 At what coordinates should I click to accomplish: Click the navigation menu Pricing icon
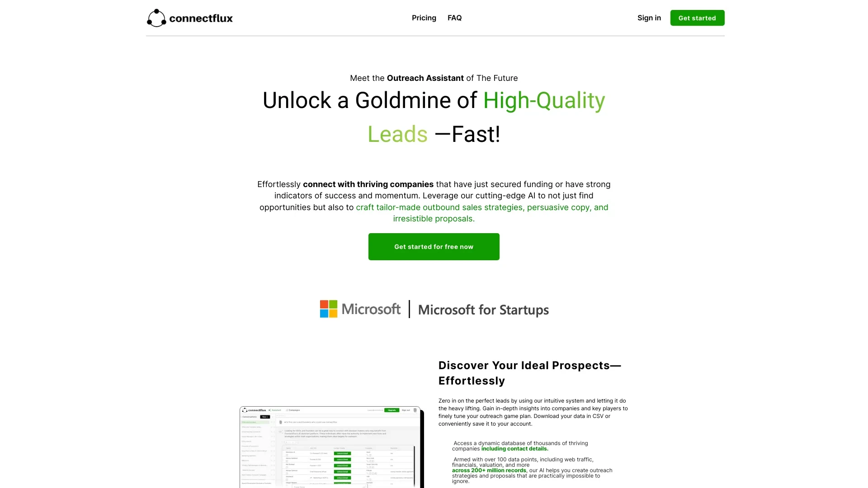coord(424,17)
